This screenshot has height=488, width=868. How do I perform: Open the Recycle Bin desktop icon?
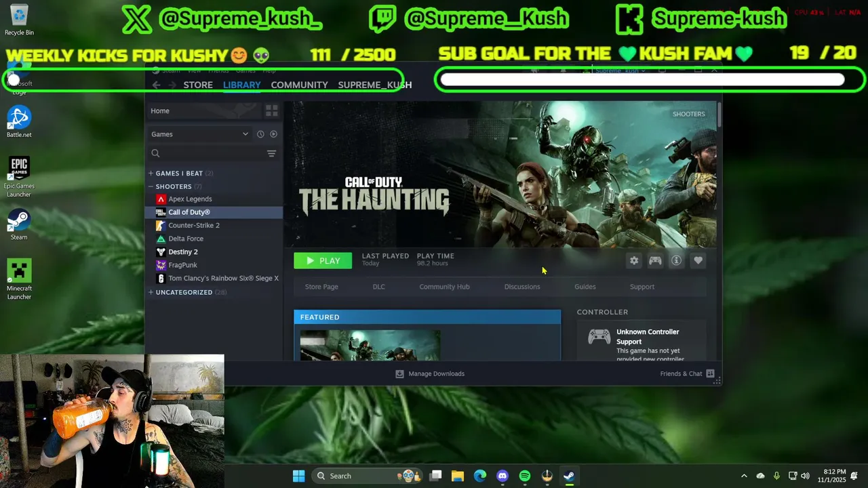(19, 20)
